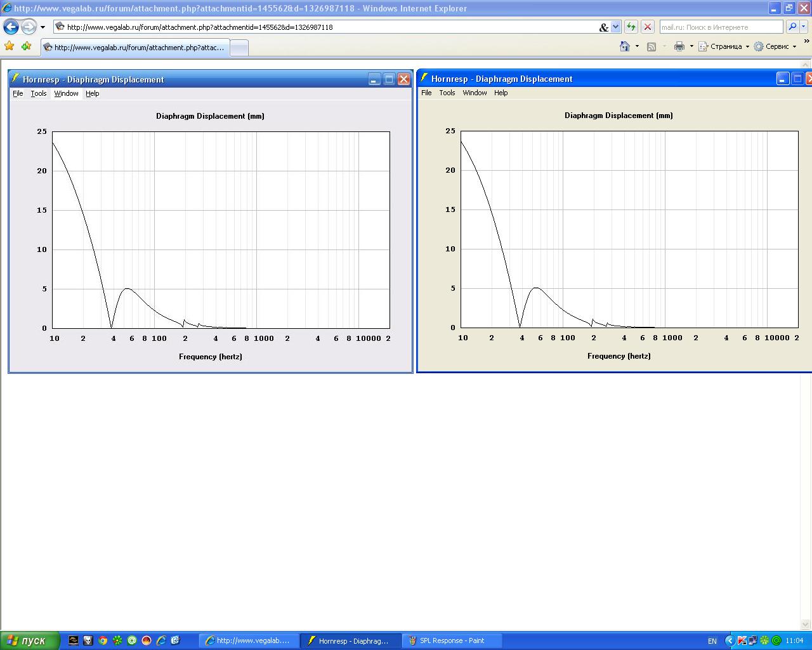
Task: Switch to Hornresp Diaphragm taskbar button
Action: (x=351, y=640)
